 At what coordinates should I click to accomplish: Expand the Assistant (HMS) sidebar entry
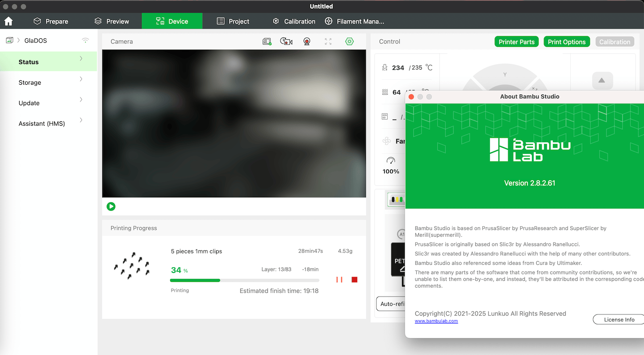[x=48, y=124]
